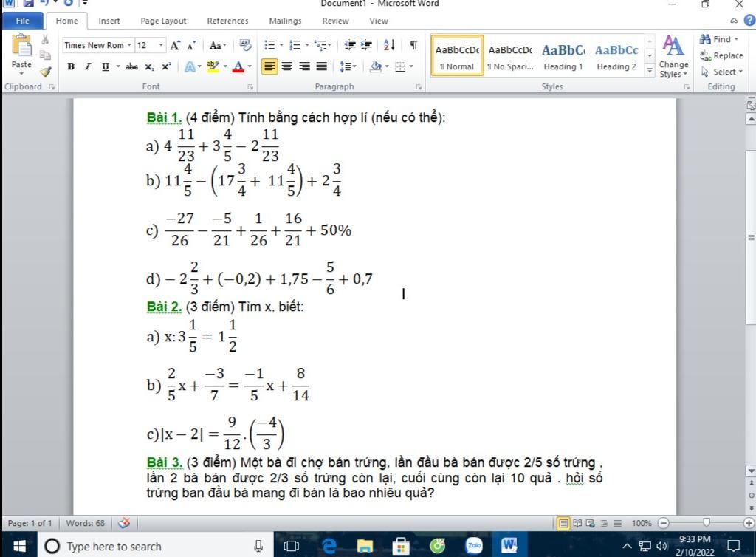Click the Sort A-Z icon
The height and width of the screenshot is (557, 756).
(390, 45)
